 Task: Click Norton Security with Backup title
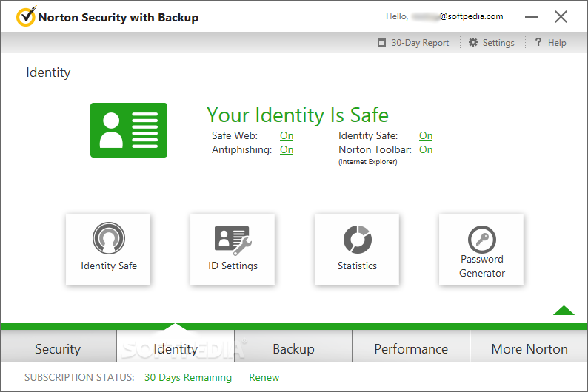click(118, 18)
